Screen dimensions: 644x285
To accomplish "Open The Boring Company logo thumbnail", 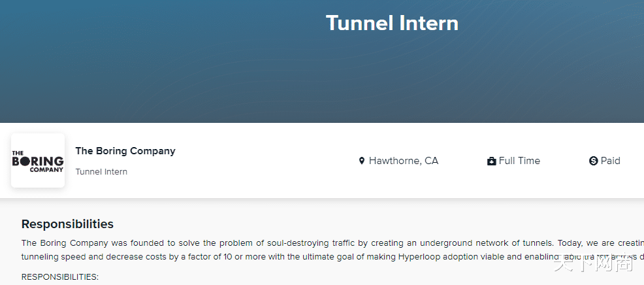I will click(38, 160).
